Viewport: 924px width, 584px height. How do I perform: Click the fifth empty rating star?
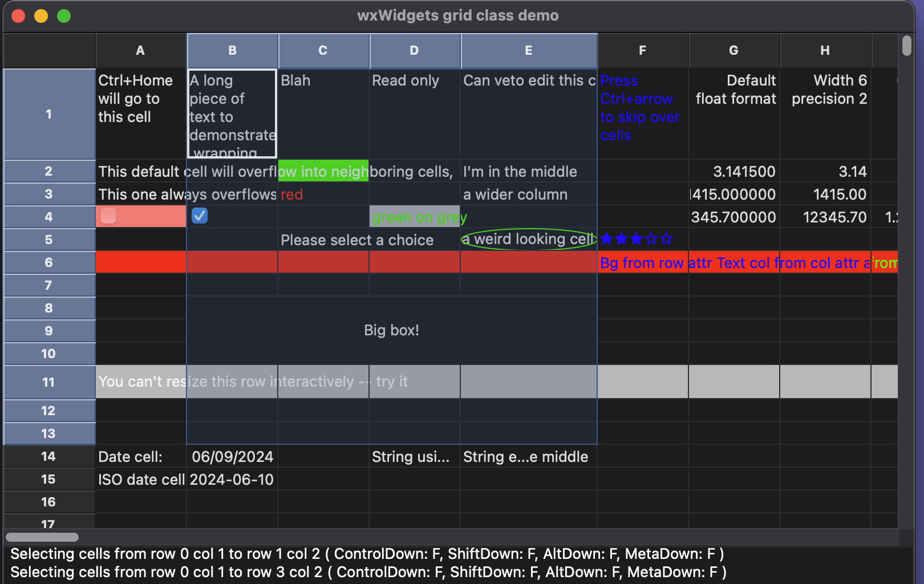[665, 239]
